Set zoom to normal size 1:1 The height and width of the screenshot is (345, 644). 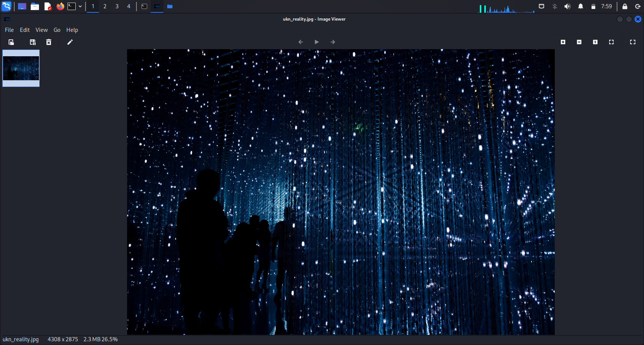pos(595,42)
